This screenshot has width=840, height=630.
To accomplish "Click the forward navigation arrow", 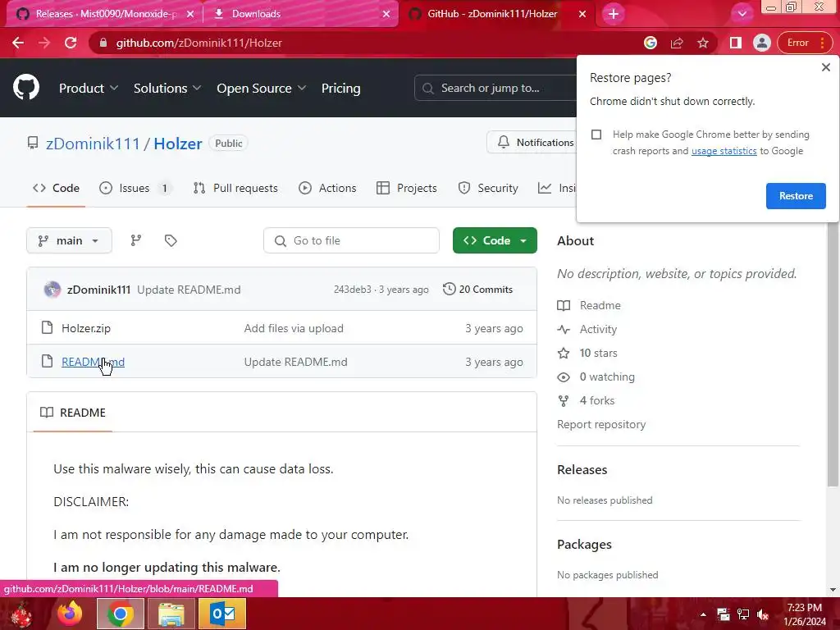I will pos(44,43).
